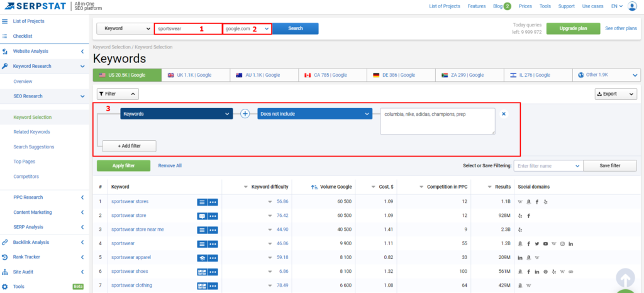
Task: Collapse the SEO Research sidebar section
Action: click(82, 96)
